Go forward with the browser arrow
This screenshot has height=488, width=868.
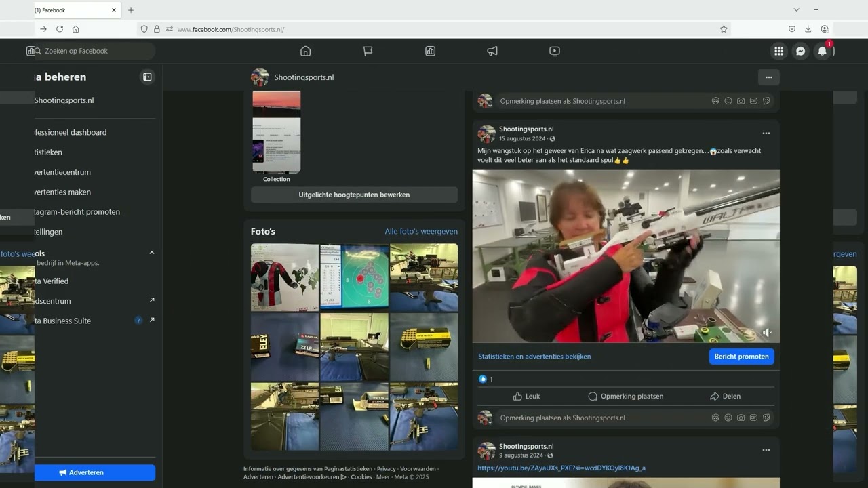click(x=43, y=29)
